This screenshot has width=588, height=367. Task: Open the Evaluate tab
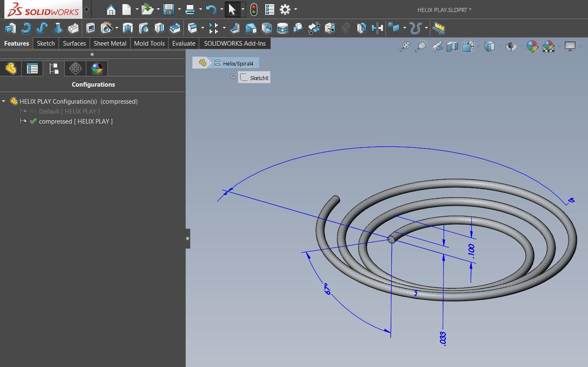tap(183, 43)
